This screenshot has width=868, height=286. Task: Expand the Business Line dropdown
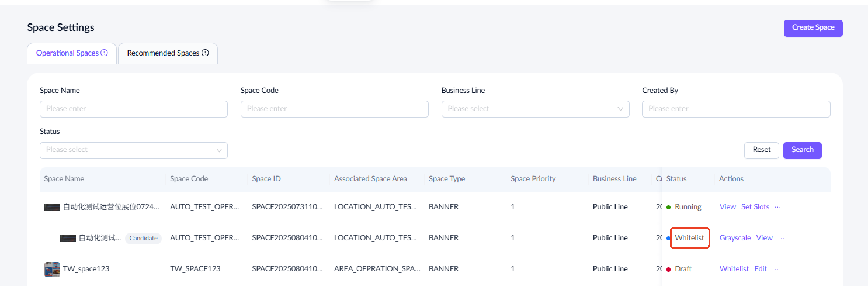click(535, 109)
